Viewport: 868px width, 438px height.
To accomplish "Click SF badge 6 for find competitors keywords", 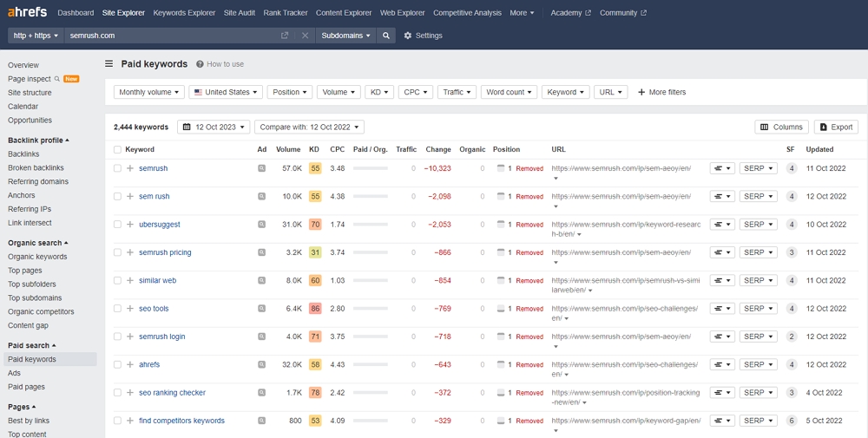I will 792,421.
